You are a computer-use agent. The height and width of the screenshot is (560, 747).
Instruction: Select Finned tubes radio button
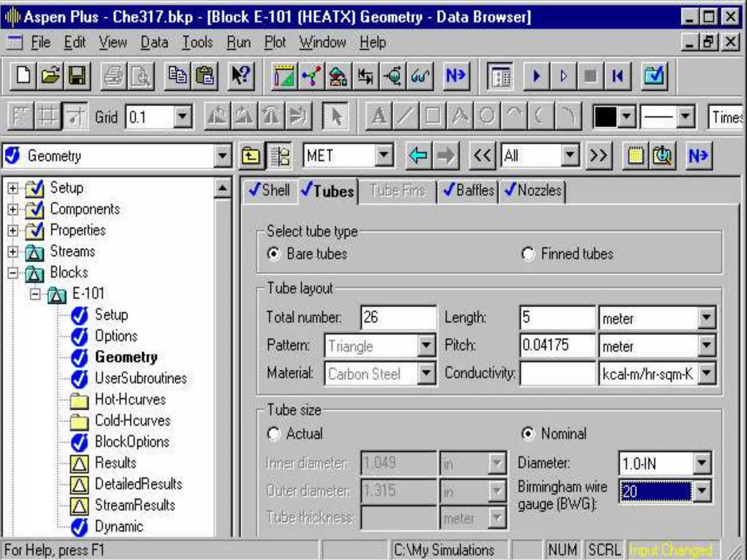[528, 254]
